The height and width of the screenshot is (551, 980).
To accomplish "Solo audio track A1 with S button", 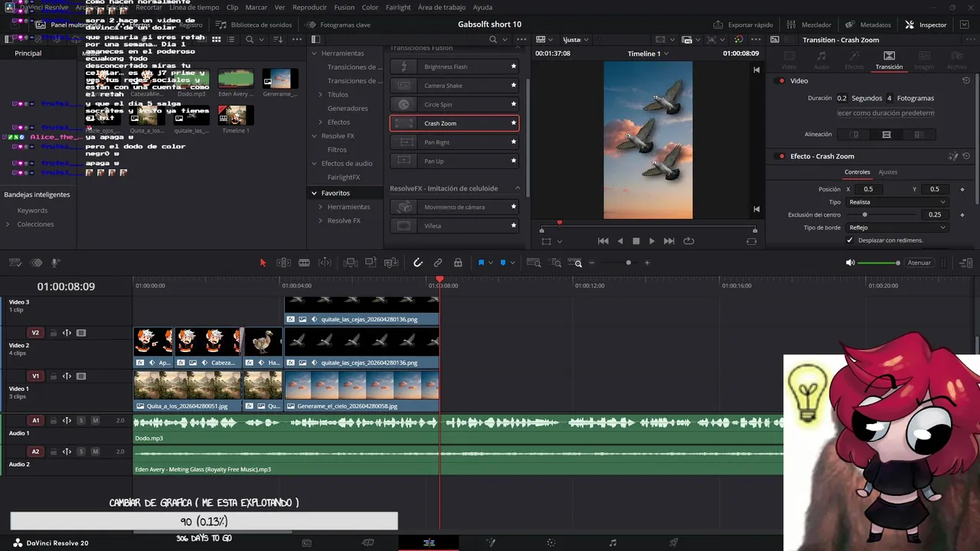I will click(80, 420).
